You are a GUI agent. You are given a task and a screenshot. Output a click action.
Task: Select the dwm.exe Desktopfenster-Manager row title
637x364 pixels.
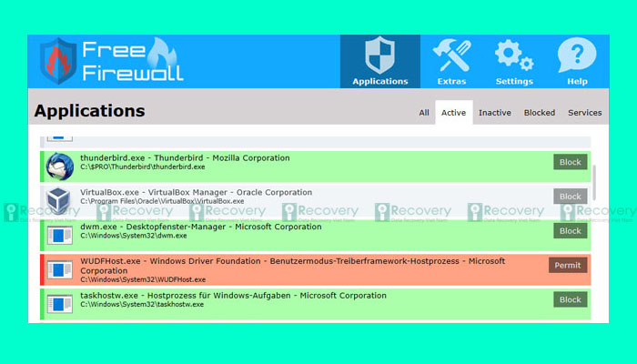(201, 227)
